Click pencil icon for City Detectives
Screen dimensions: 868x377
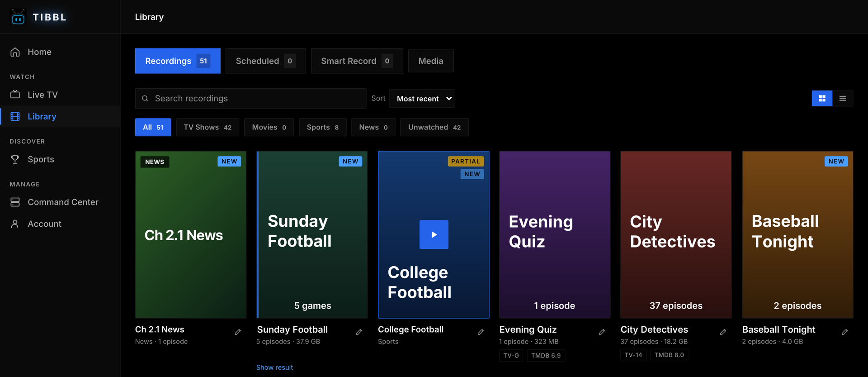click(723, 332)
